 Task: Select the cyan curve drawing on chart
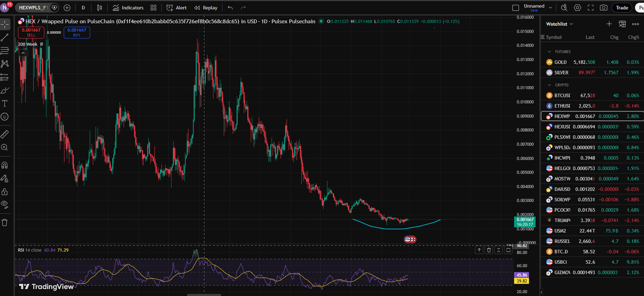(397, 228)
